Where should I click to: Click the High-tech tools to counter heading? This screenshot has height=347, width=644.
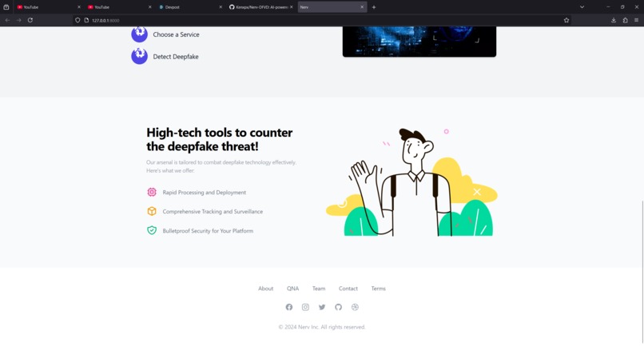click(x=220, y=139)
